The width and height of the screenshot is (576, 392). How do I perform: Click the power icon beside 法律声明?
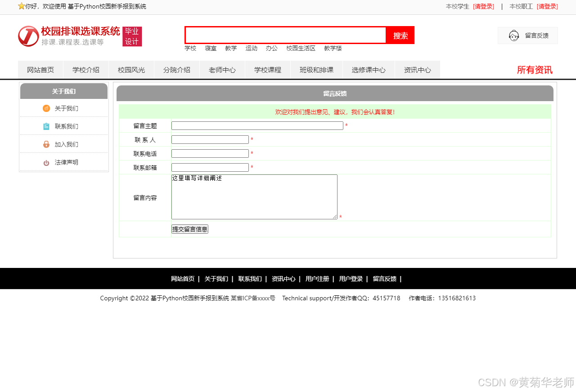[x=46, y=163]
